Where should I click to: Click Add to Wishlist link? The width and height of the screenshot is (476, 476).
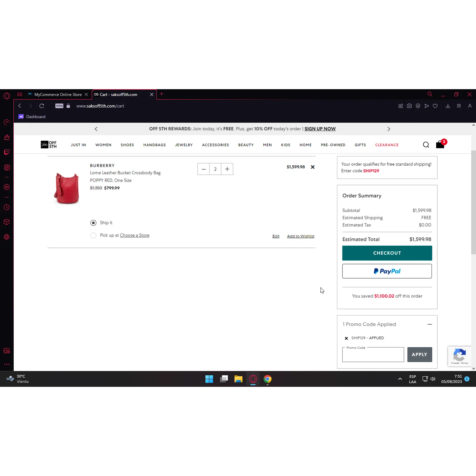click(301, 236)
